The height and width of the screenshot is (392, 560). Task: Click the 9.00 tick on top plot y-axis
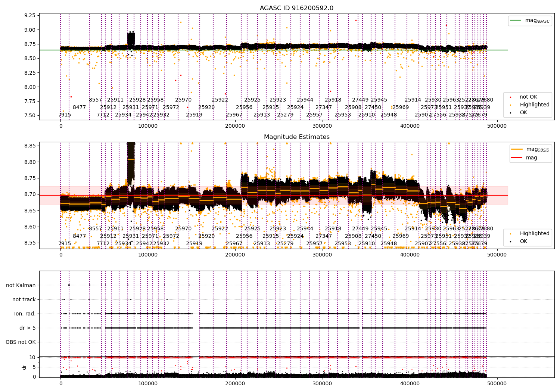[29, 30]
